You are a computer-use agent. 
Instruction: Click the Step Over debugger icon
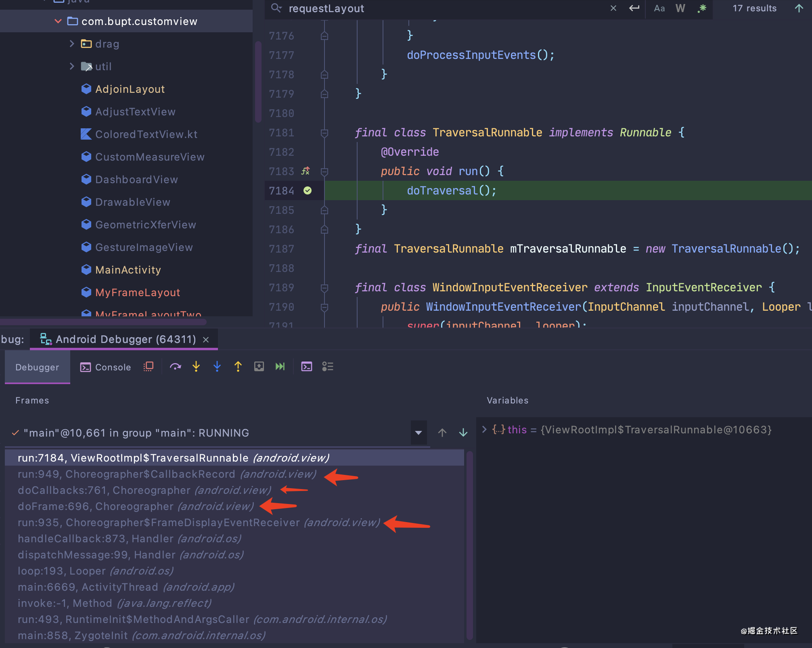pos(175,366)
